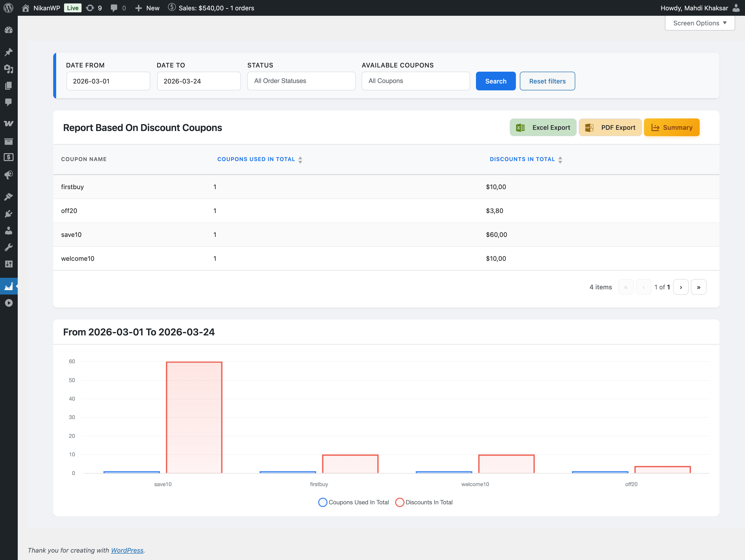Viewport: 745px width, 560px height.
Task: Open WooCommerce sidebar icon
Action: click(x=9, y=123)
